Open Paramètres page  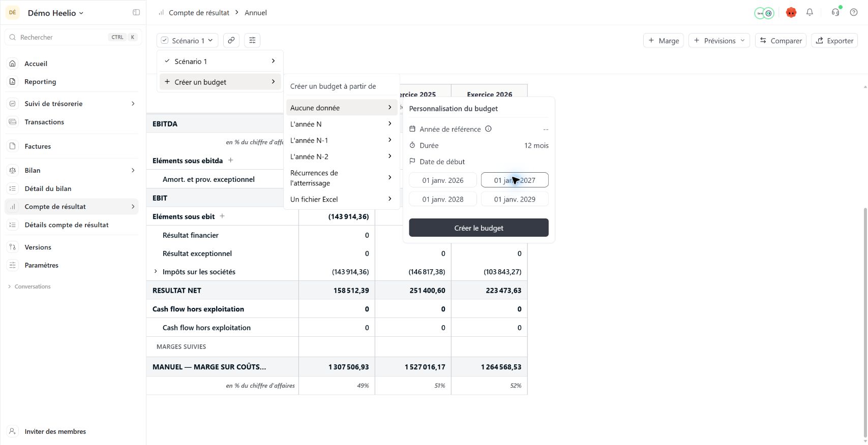click(72, 265)
